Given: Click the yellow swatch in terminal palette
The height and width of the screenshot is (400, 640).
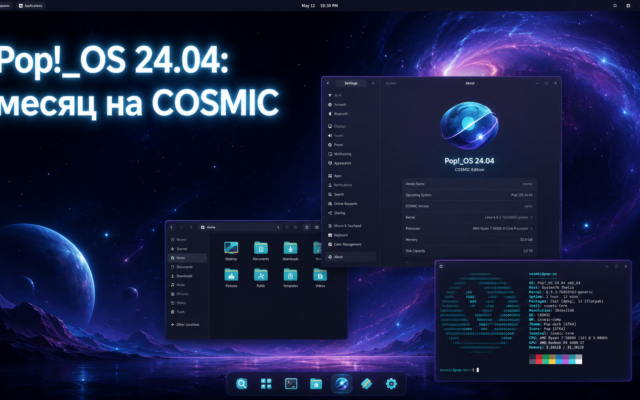Looking at the screenshot, I should [x=552, y=359].
